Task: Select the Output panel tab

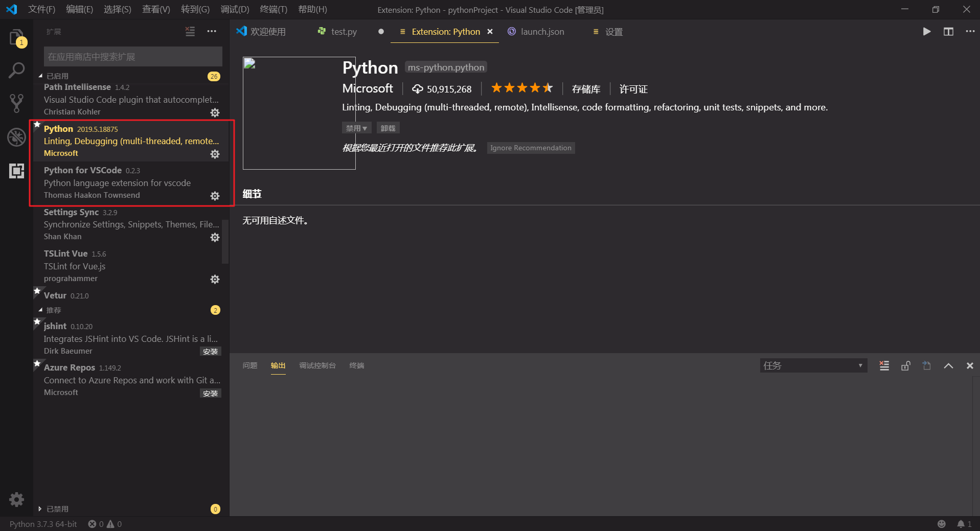Action: [x=278, y=365]
